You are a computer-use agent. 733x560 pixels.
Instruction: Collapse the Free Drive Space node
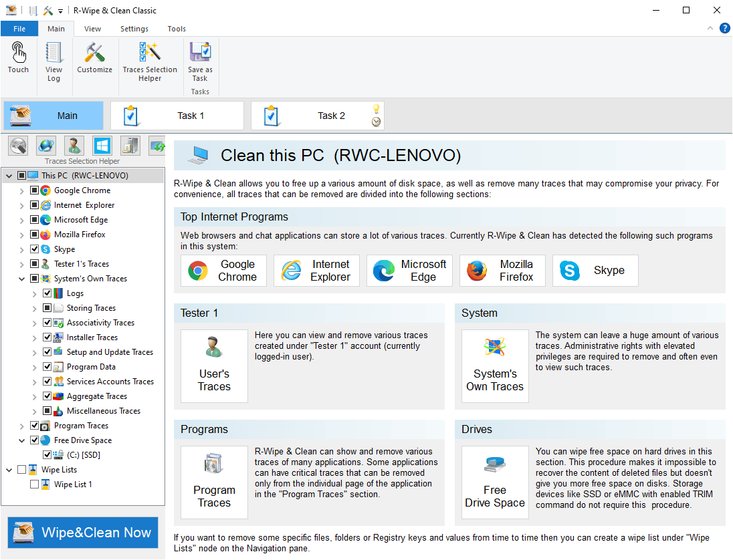pos(21,440)
